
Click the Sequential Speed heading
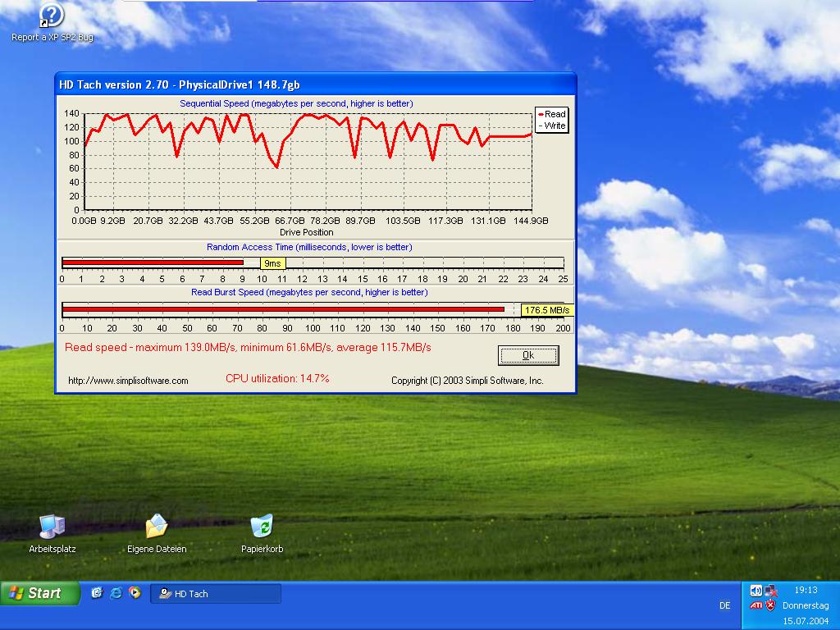(296, 103)
